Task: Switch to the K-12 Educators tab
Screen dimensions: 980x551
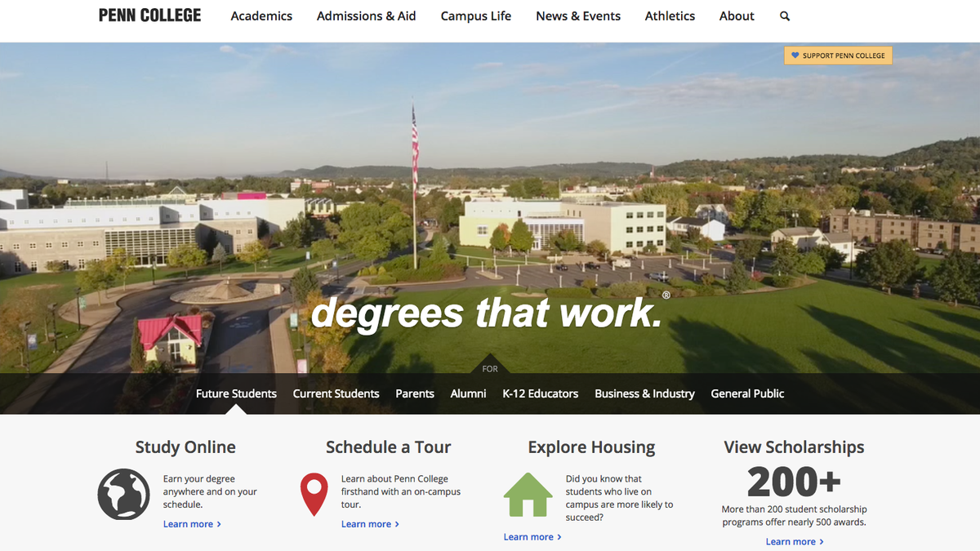Action: (x=541, y=393)
